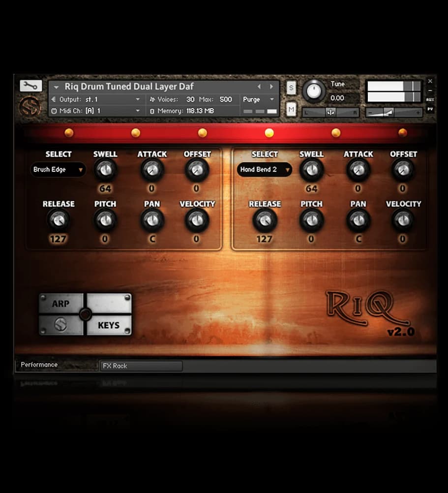Click the previous preset arrow button
Screen dimensions: 448x493
259,86
